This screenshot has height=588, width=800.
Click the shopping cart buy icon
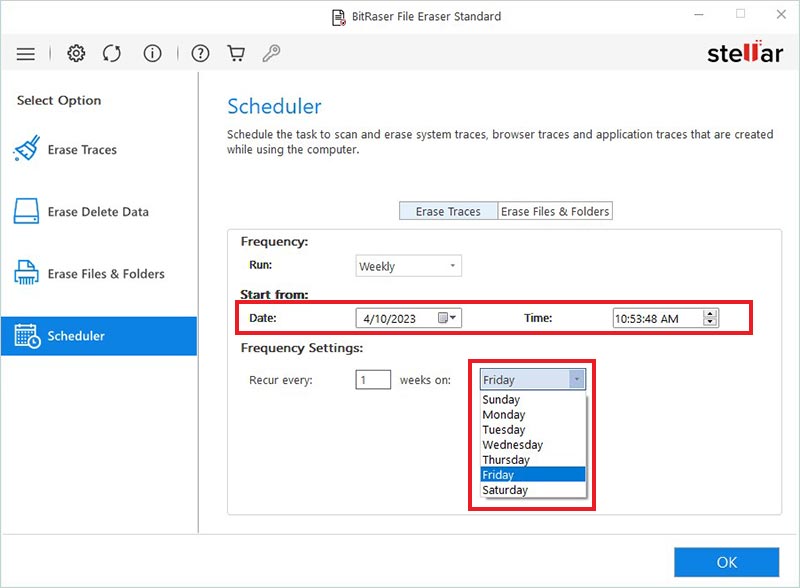(x=236, y=53)
